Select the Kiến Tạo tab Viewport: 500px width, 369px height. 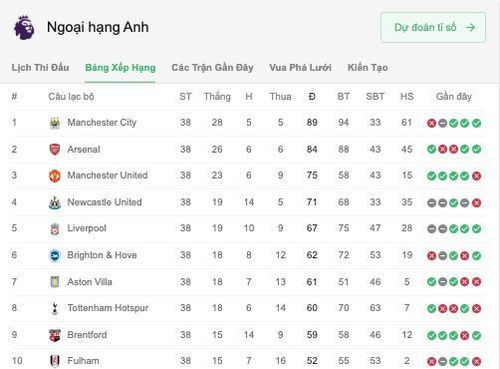tap(368, 68)
